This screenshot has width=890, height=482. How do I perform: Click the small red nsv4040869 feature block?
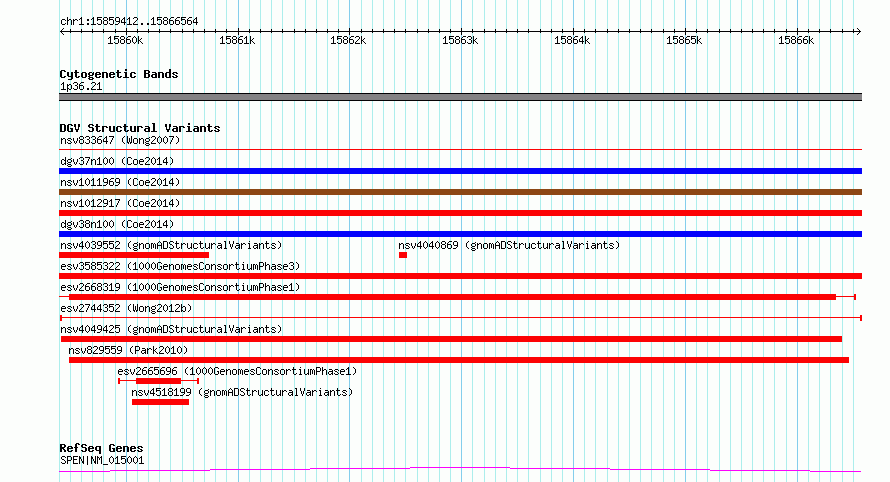coord(403,255)
